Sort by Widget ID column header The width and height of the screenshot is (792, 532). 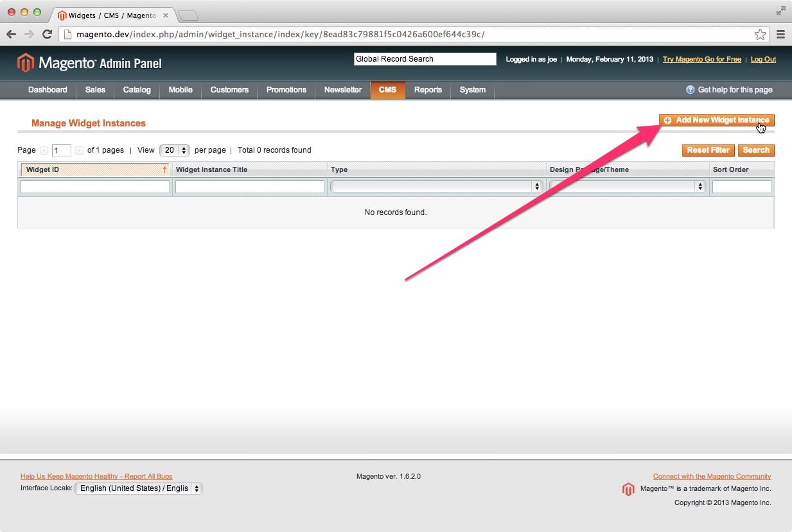(x=95, y=170)
